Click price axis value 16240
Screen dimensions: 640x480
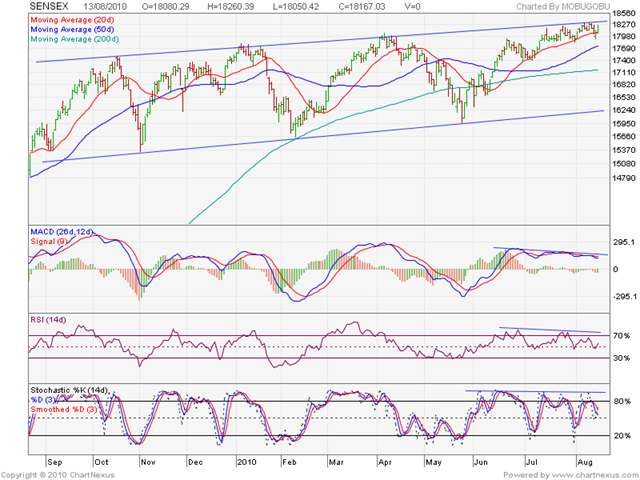(623, 110)
